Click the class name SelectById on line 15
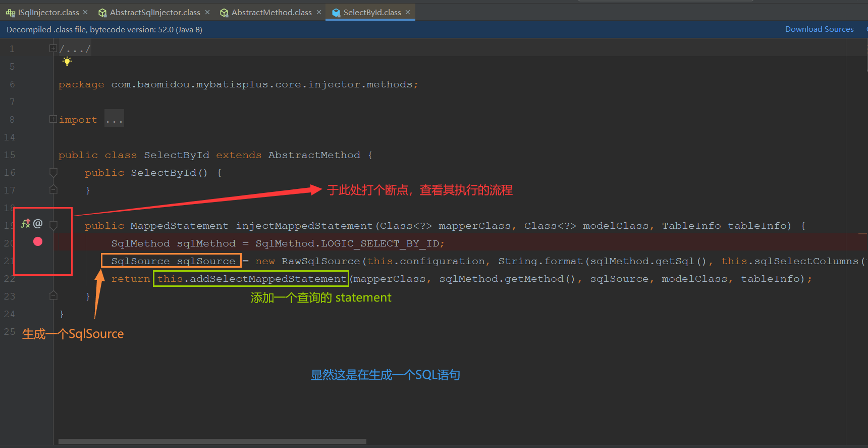 pos(177,155)
